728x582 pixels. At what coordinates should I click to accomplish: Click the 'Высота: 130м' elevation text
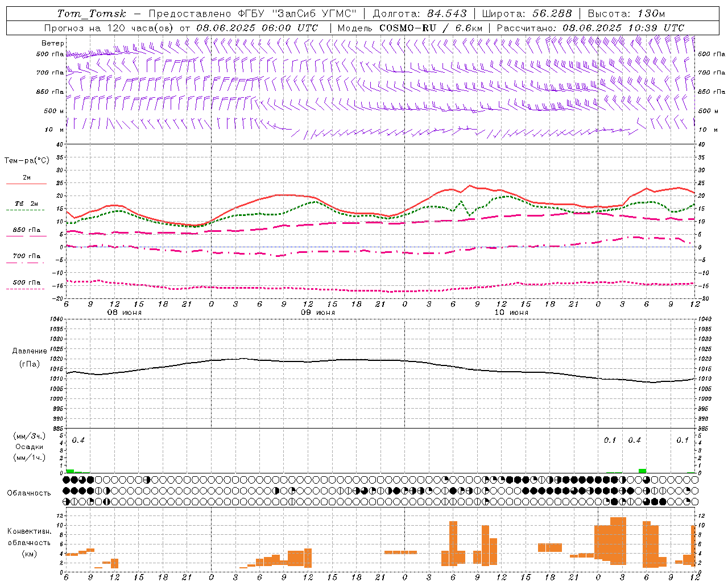pos(626,14)
